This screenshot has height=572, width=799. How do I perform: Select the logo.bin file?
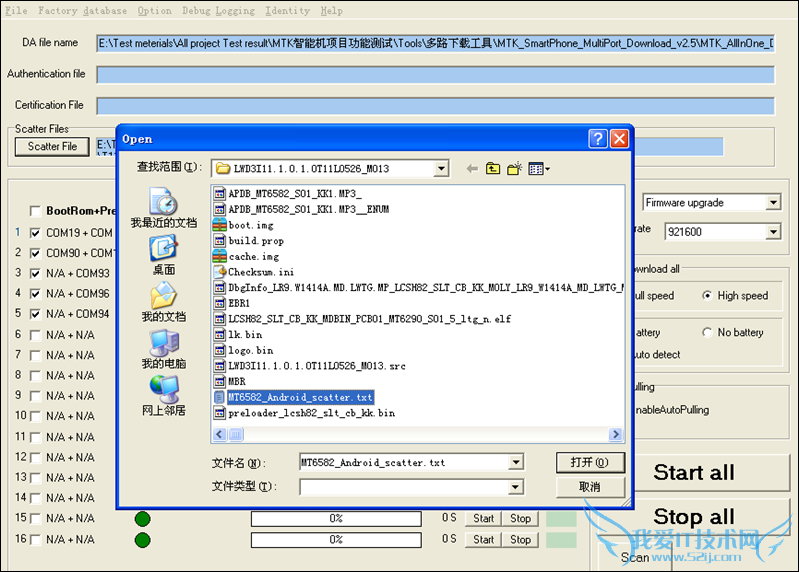(x=244, y=350)
